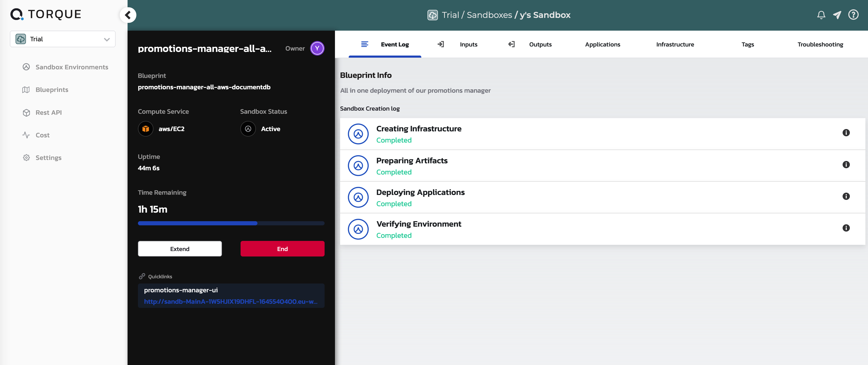The width and height of the screenshot is (868, 365).
Task: Click the Verifying Environment stage icon
Action: point(358,229)
